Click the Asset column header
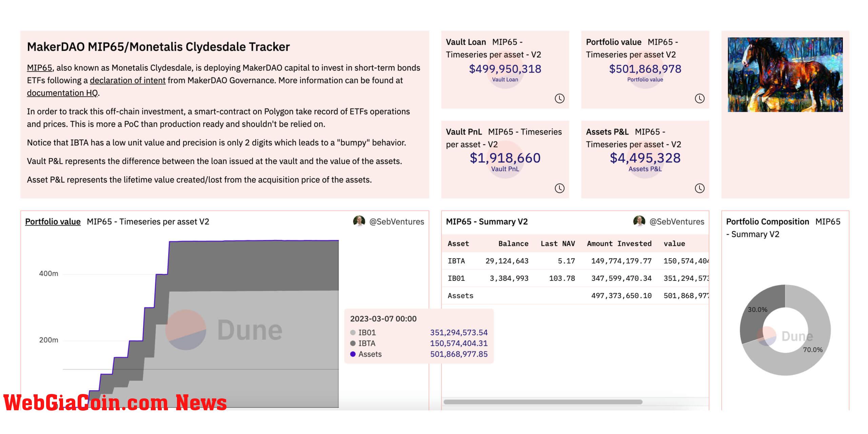Viewport: 868px width, 434px height. click(x=458, y=243)
